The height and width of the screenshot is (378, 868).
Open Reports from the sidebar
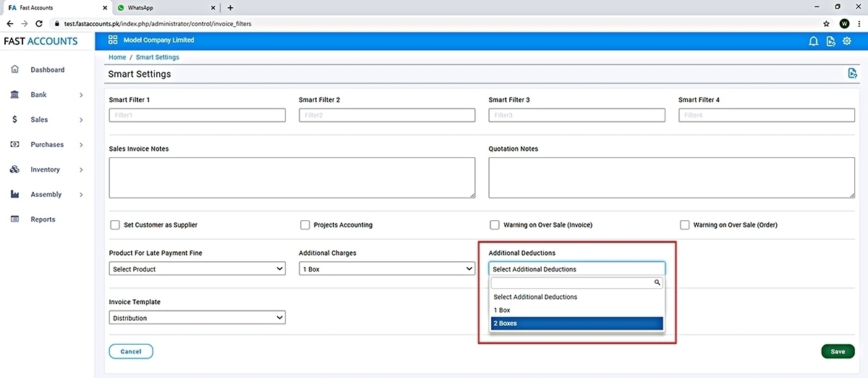point(43,219)
